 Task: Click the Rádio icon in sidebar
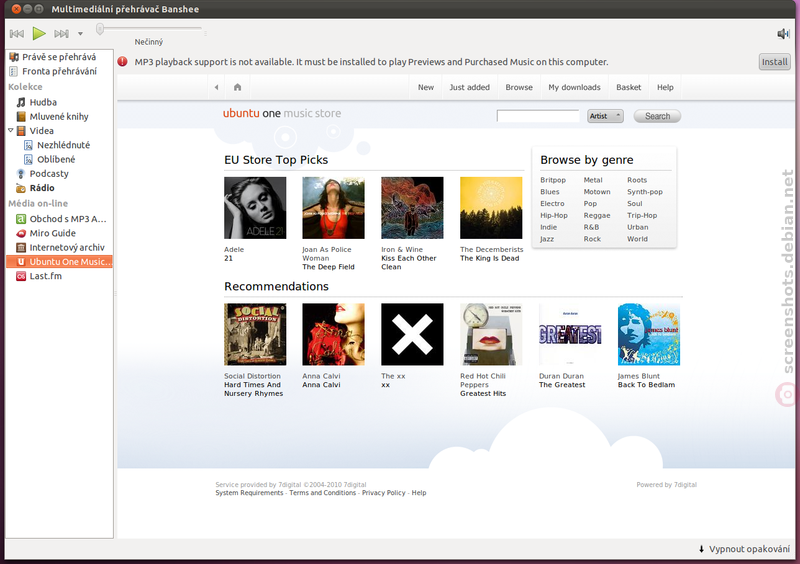(21, 188)
